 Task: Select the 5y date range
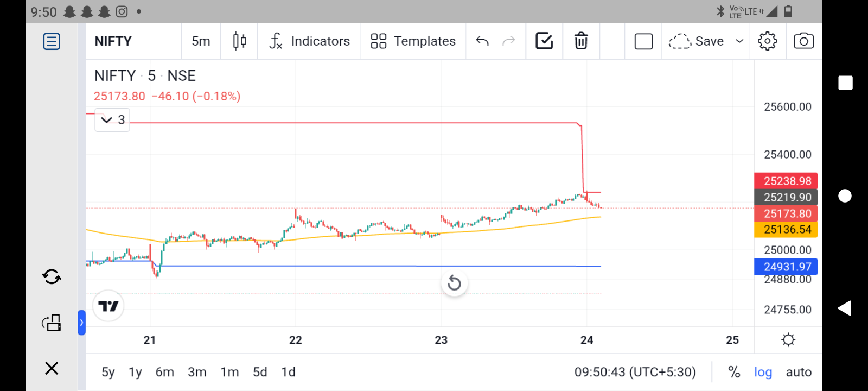[108, 372]
